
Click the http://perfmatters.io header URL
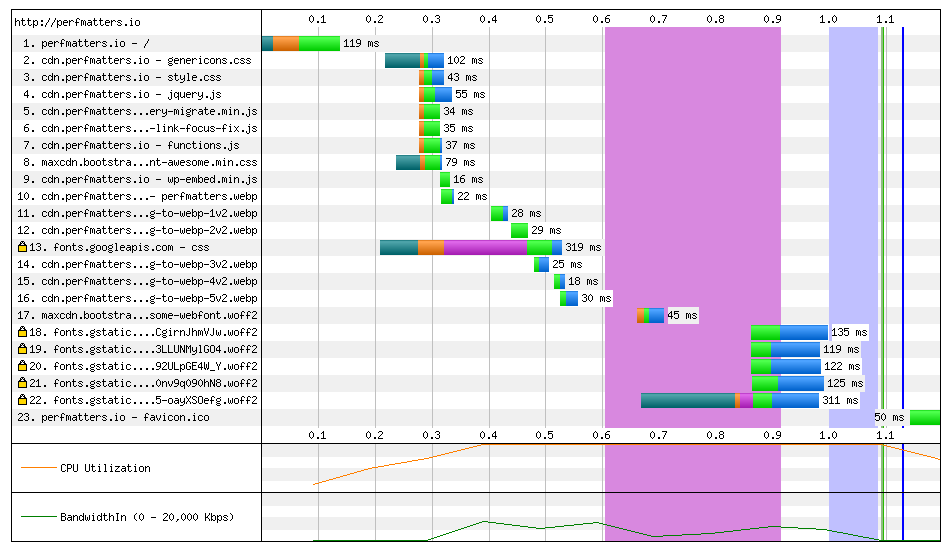coord(77,22)
